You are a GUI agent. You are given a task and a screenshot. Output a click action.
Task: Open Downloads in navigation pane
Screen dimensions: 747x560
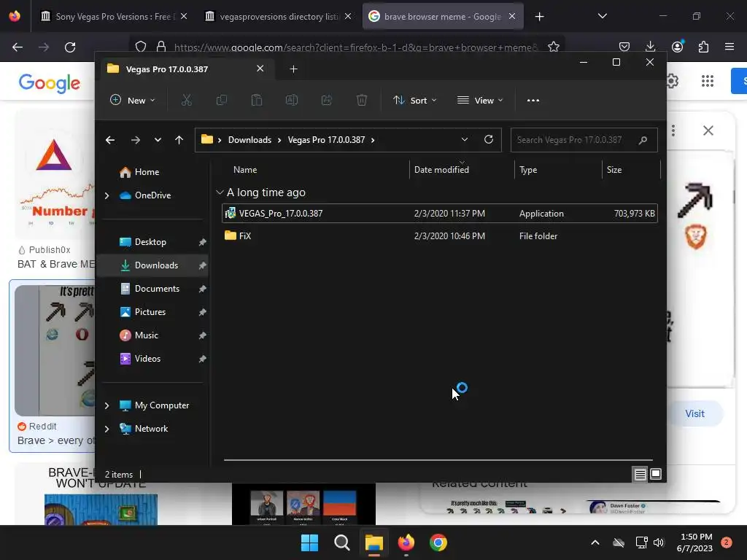pos(153,265)
